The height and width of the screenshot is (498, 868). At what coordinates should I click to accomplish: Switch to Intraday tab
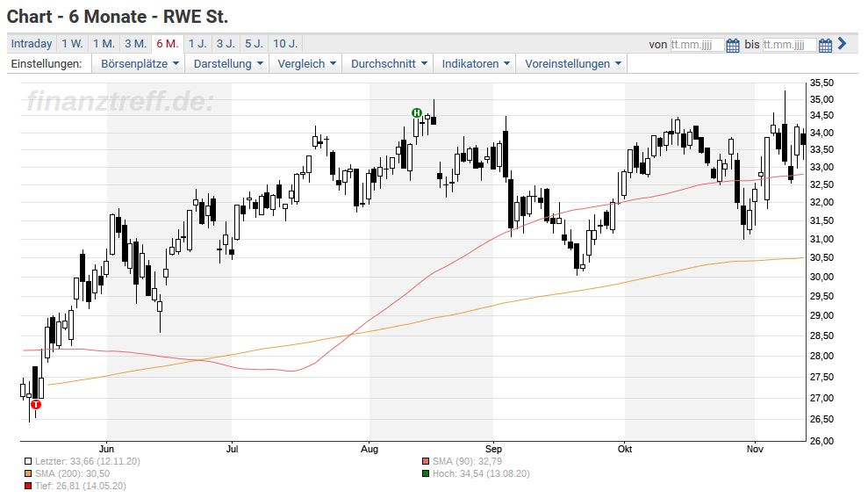tap(32, 44)
